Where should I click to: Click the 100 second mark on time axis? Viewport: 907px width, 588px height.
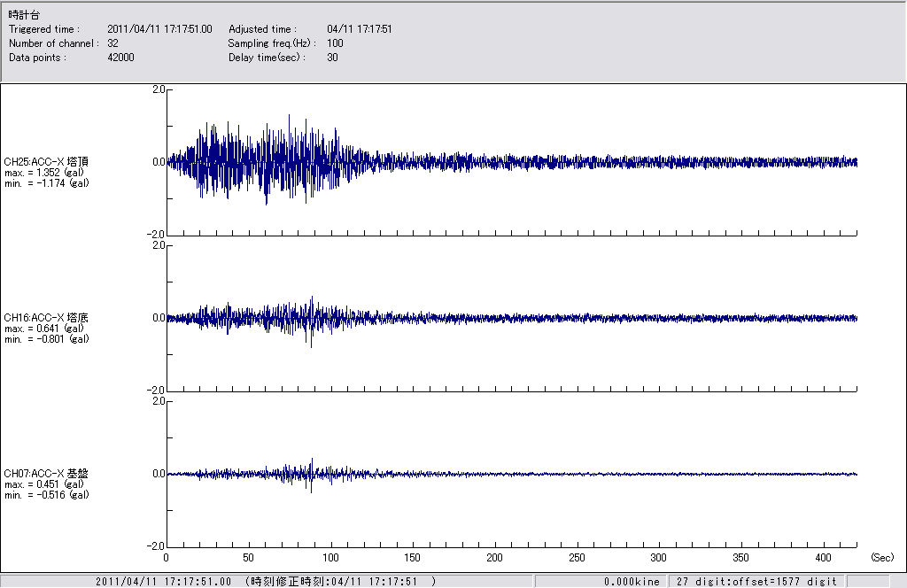pyautogui.click(x=330, y=558)
